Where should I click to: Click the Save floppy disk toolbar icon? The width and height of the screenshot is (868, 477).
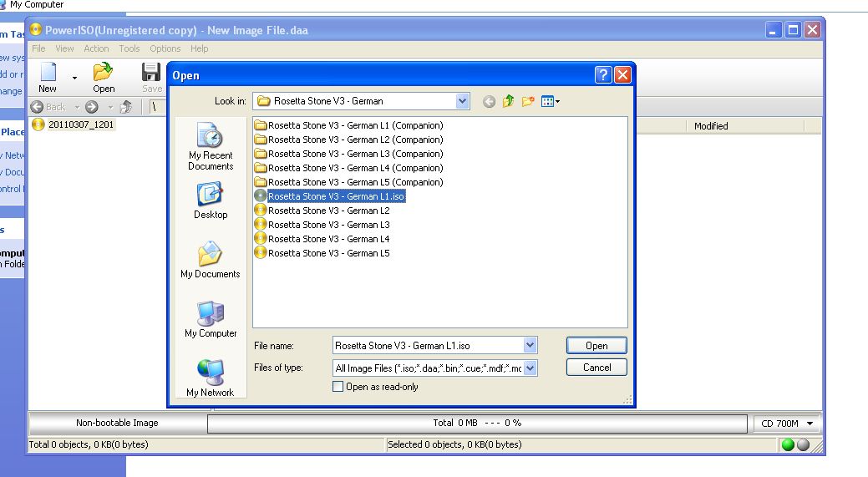pyautogui.click(x=151, y=76)
